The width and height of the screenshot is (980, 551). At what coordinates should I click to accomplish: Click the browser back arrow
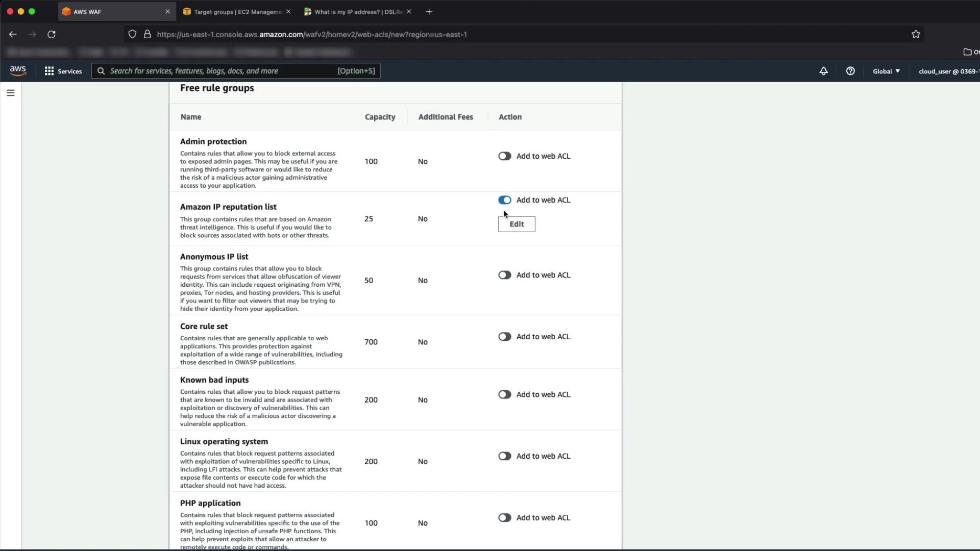13,34
